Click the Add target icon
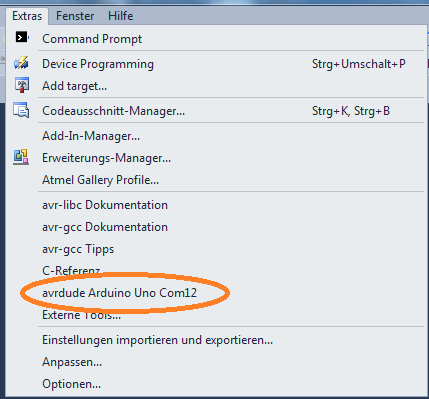 (x=22, y=85)
